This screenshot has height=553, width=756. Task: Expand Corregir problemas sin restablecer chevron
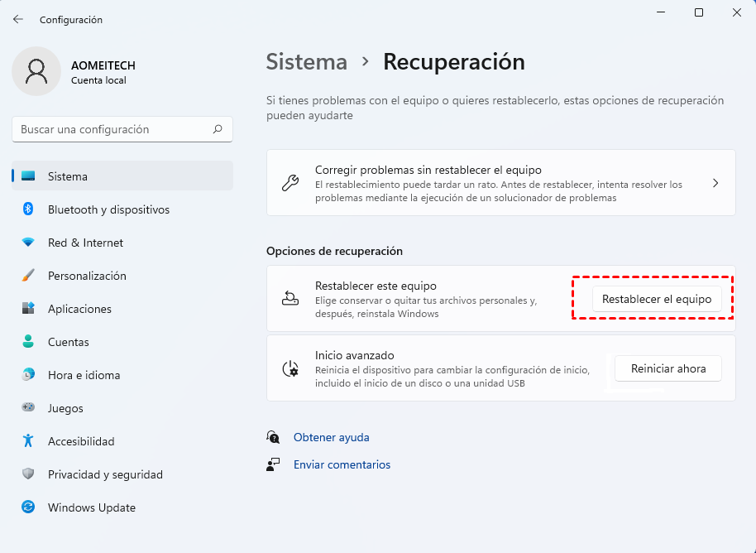click(x=715, y=183)
